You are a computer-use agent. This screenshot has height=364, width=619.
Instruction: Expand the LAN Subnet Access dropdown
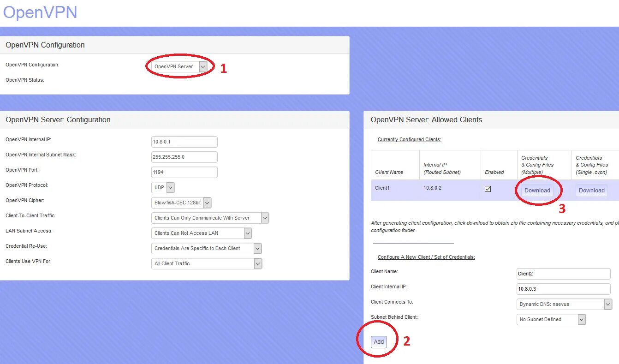point(202,233)
